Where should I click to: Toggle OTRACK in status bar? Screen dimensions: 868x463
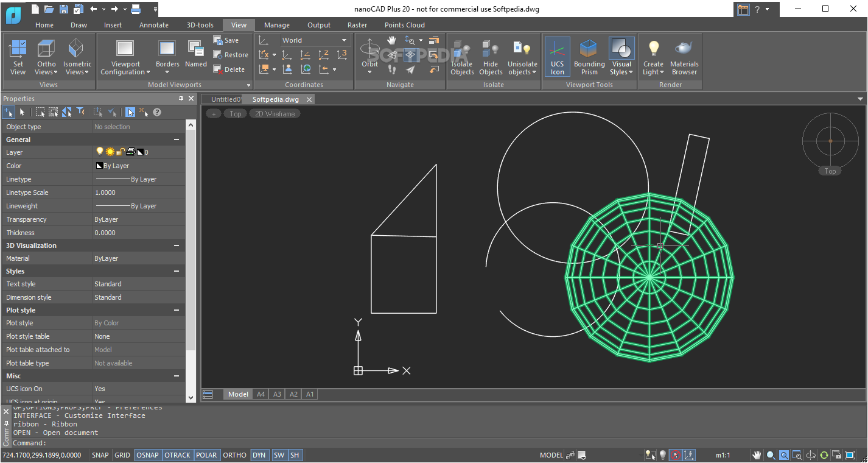click(x=178, y=455)
